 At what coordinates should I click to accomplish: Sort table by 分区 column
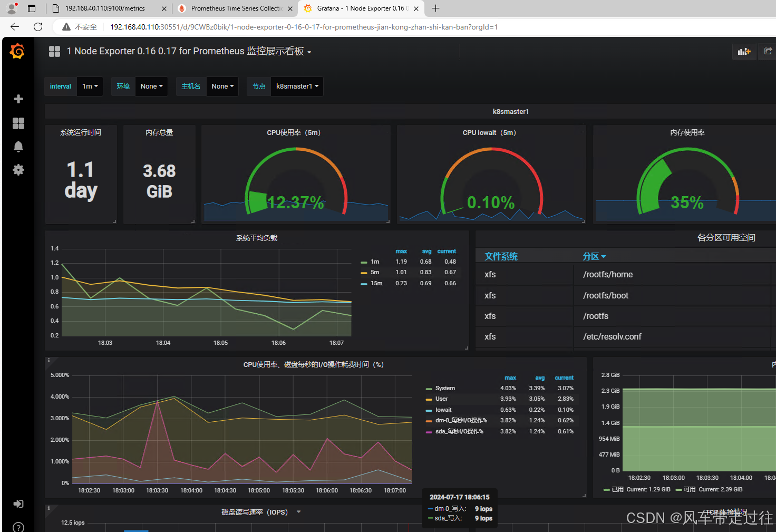tap(594, 256)
